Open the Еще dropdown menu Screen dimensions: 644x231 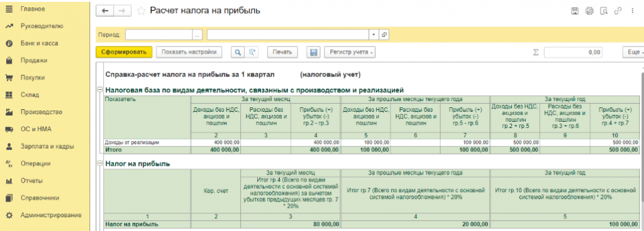point(633,52)
